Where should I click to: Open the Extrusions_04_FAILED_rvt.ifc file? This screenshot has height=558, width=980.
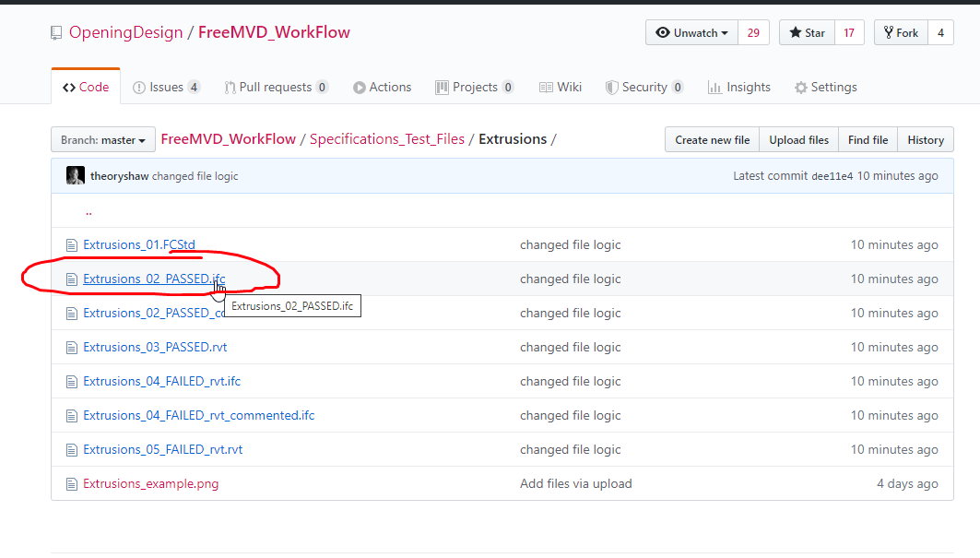(162, 381)
